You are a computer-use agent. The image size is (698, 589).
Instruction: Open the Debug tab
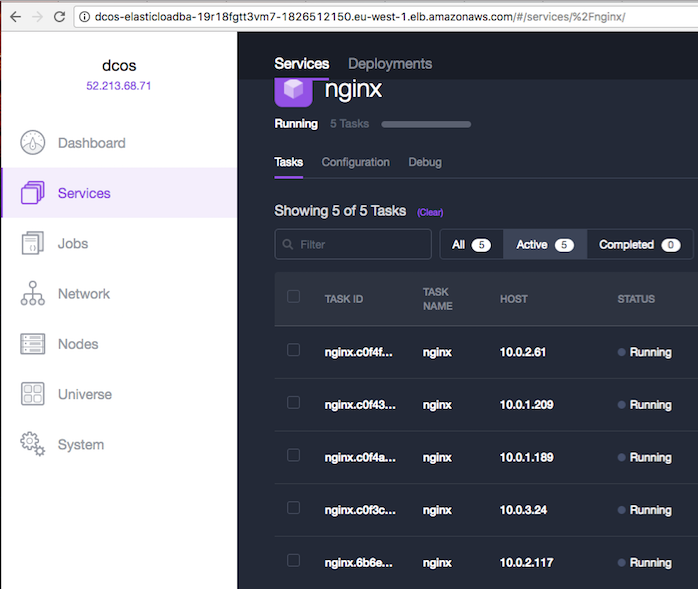425,162
